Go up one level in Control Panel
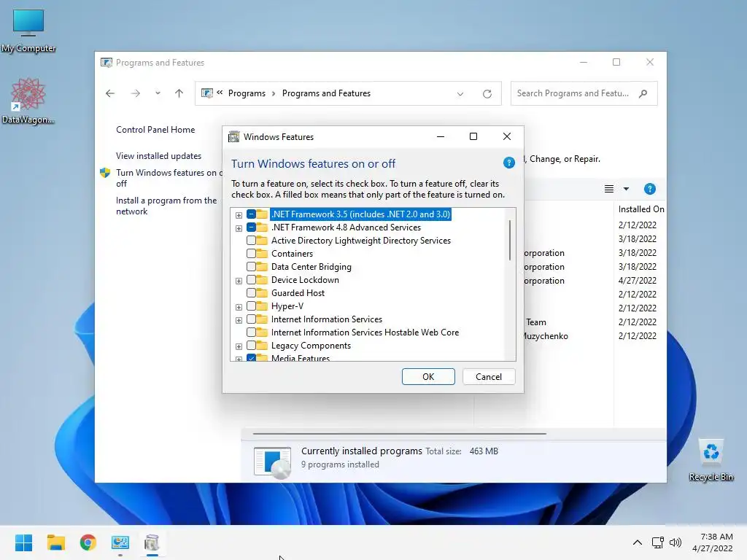The width and height of the screenshot is (747, 560). [179, 93]
